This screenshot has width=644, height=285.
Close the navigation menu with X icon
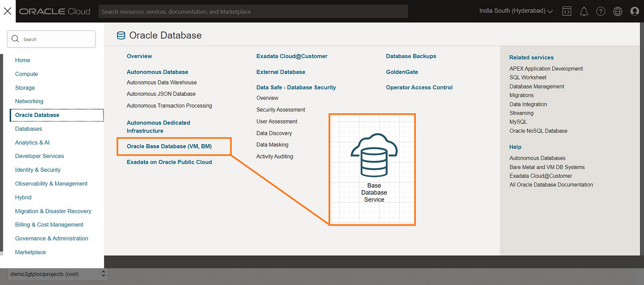tap(7, 11)
